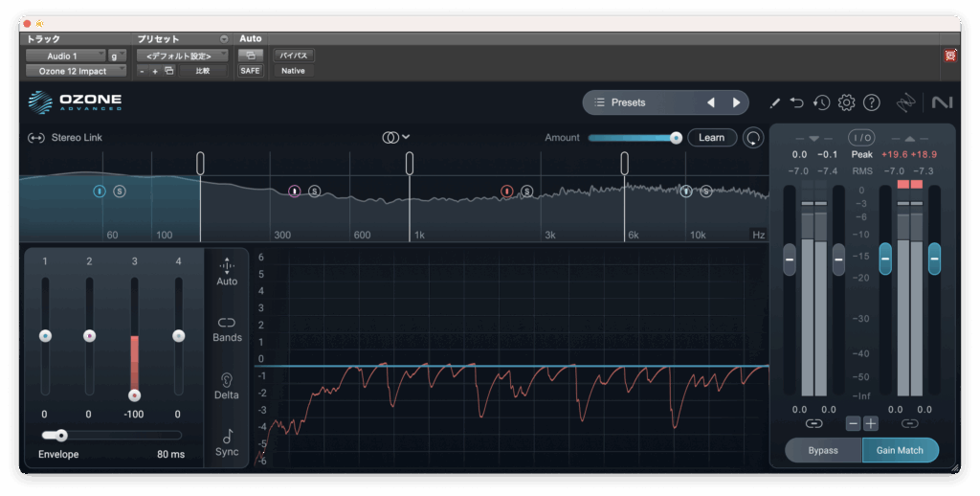
Task: Click the Auto scale icon
Action: click(227, 271)
